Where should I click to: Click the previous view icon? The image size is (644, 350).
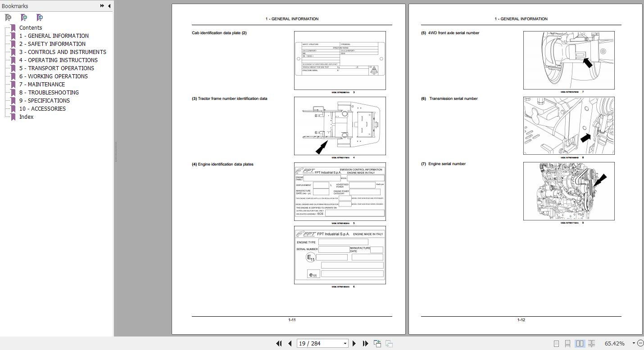[377, 343]
